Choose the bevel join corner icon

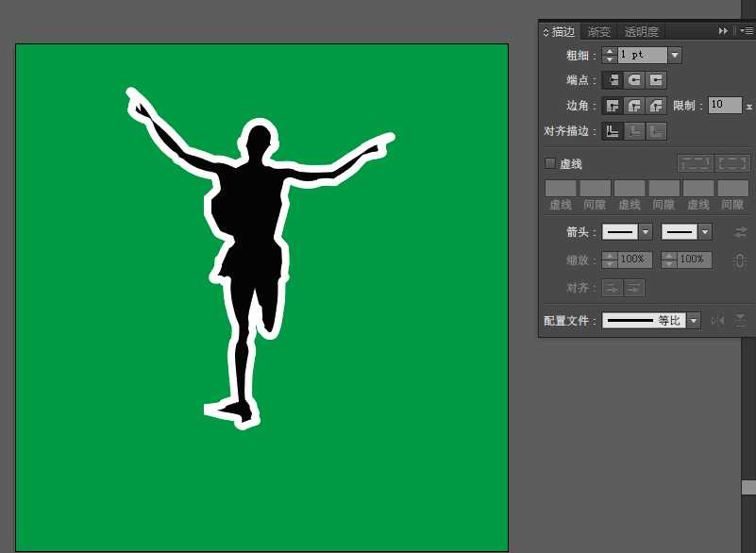click(656, 106)
